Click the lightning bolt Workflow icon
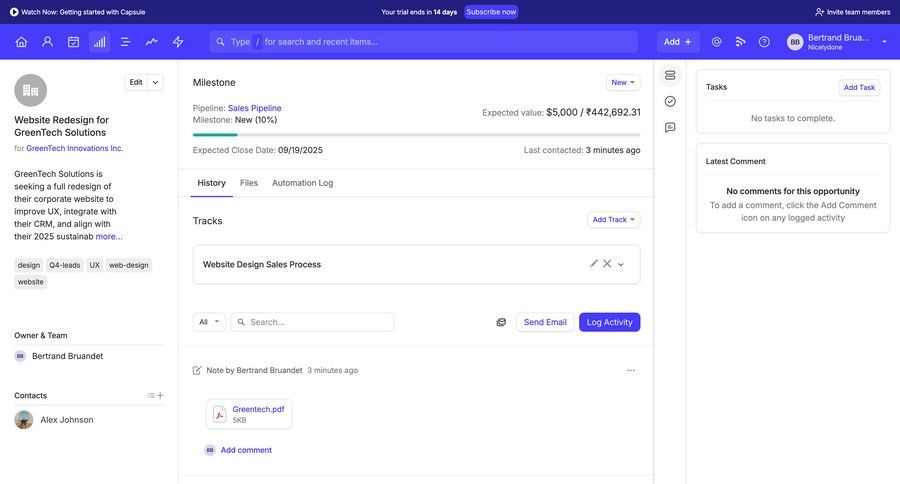Viewport: 900px width, 484px height. [x=178, y=42]
